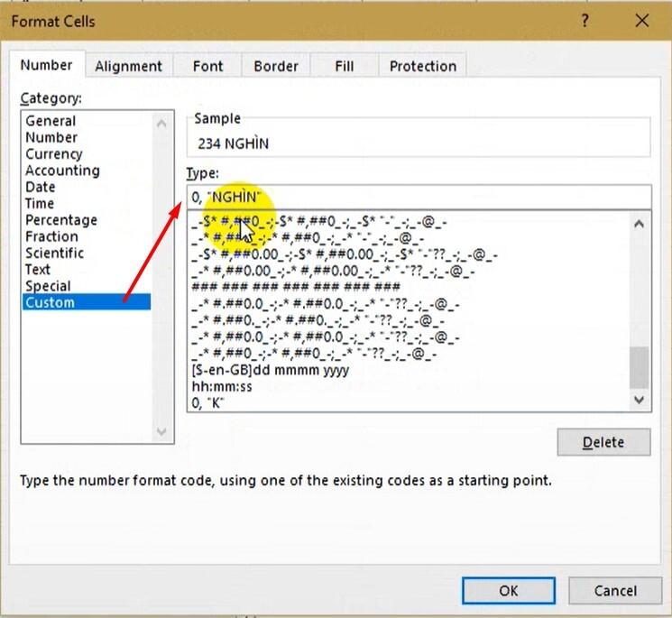This screenshot has height=618, width=672.
Task: Select format _-* #.##0._-;-* #.##0._-
Action: 318,320
